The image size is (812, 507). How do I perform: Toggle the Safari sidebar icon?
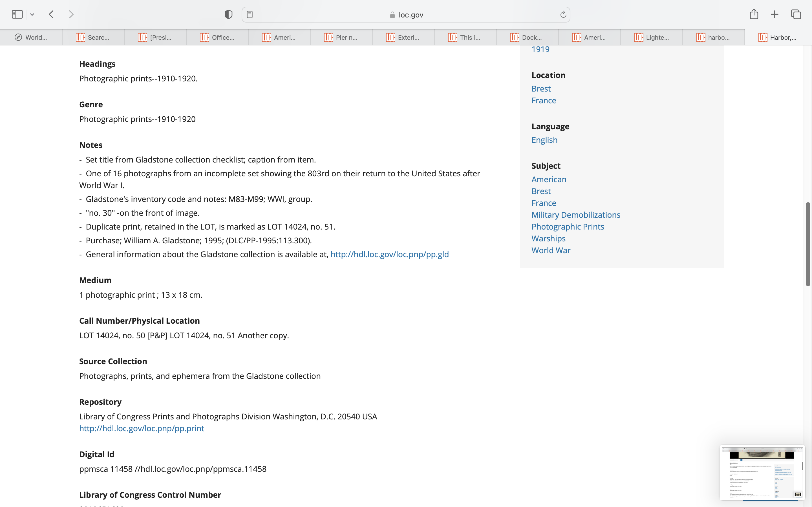(17, 14)
